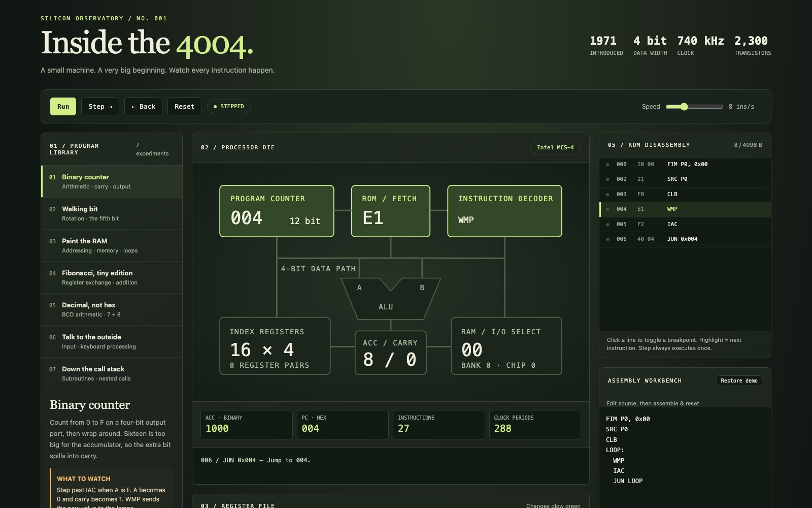This screenshot has height=508, width=812.
Task: Click the RAM / I/O Select block
Action: (x=506, y=346)
